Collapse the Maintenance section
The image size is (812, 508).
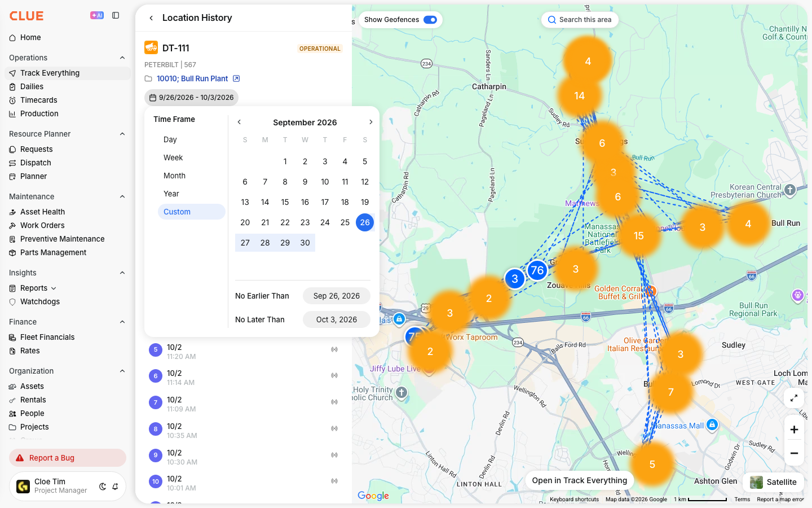pyautogui.click(x=122, y=196)
